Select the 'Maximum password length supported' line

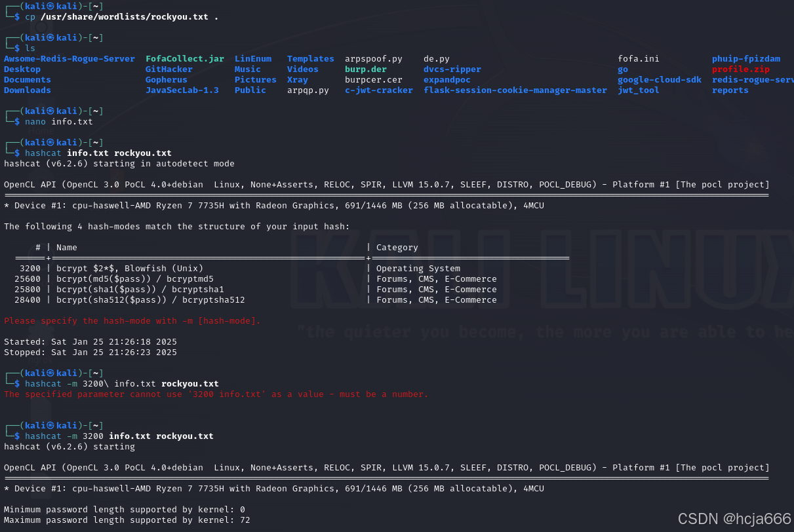tap(127, 520)
